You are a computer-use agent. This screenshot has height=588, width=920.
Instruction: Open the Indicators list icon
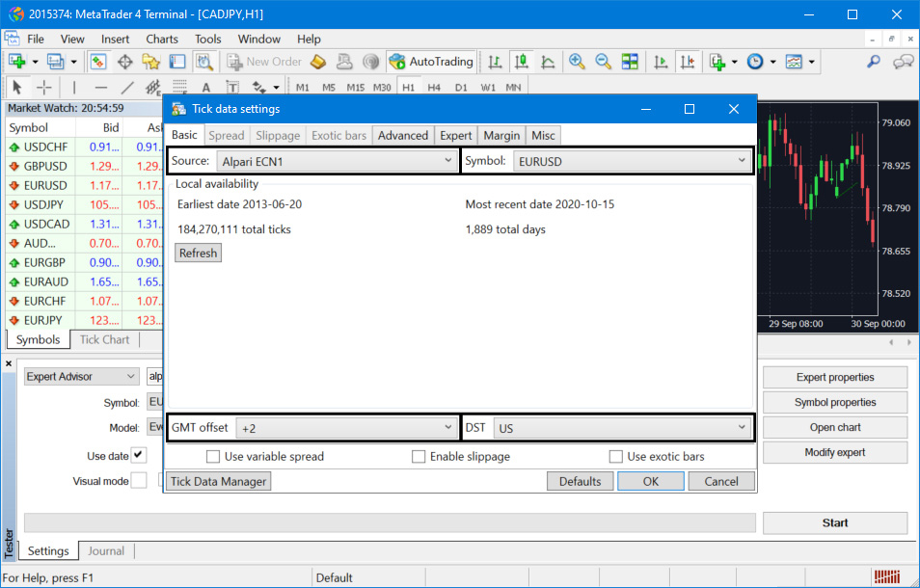click(717, 62)
